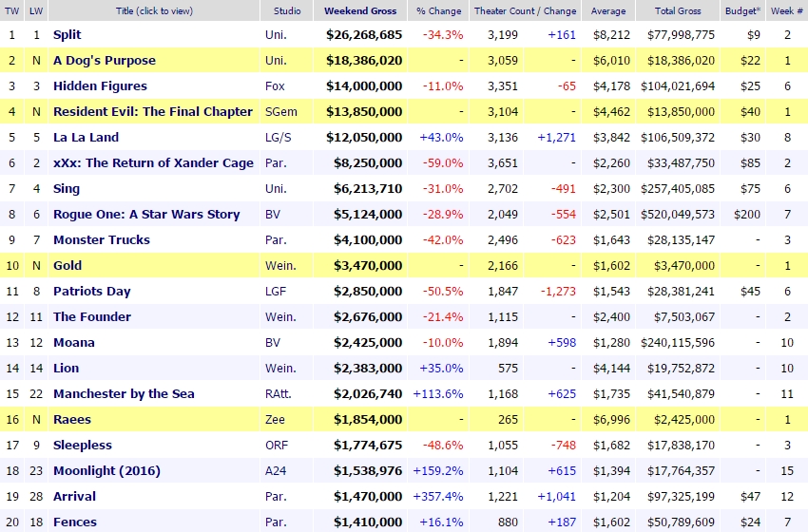Click Hidden Figures total gross $104,021,694
The image size is (808, 532).
click(x=678, y=86)
